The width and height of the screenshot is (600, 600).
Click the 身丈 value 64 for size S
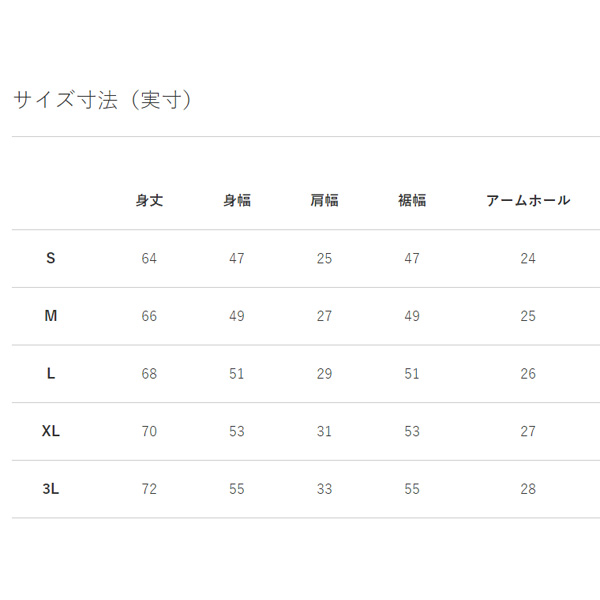click(149, 259)
